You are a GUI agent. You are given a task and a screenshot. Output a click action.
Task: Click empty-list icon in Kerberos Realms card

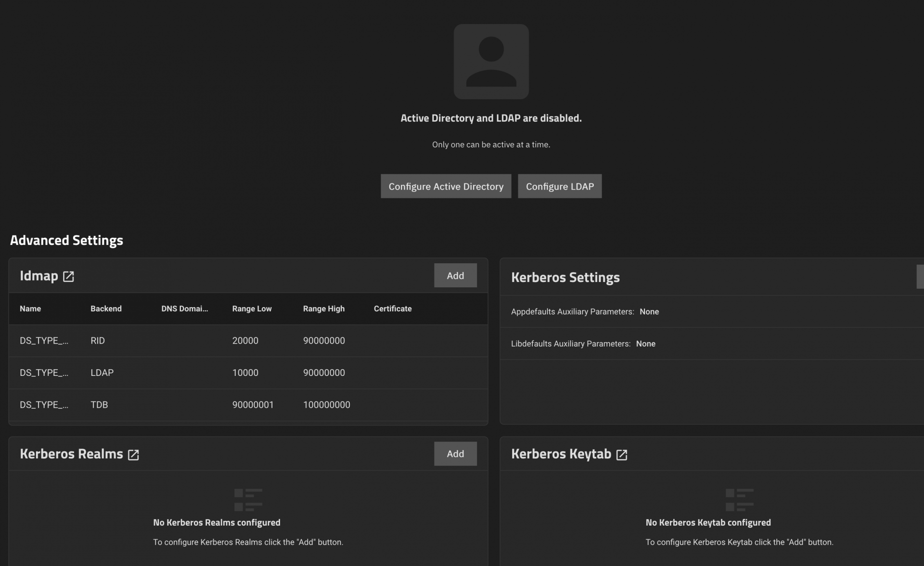248,500
